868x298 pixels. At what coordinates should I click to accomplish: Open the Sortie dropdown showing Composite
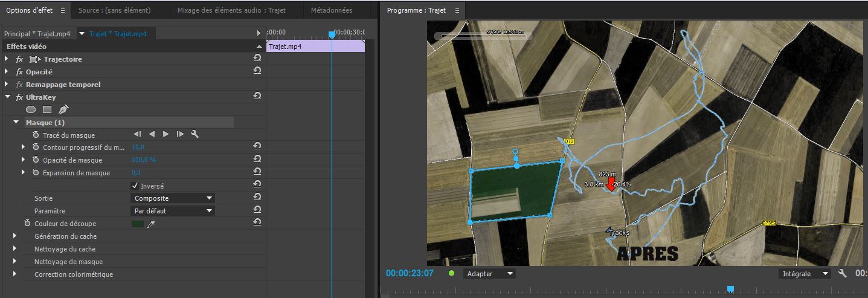(173, 198)
